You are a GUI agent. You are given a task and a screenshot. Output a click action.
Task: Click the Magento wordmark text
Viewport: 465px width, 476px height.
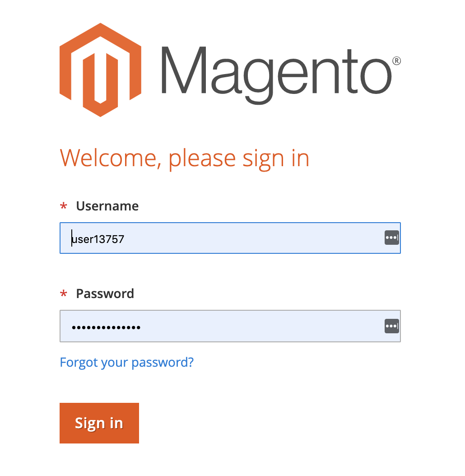tap(276, 75)
